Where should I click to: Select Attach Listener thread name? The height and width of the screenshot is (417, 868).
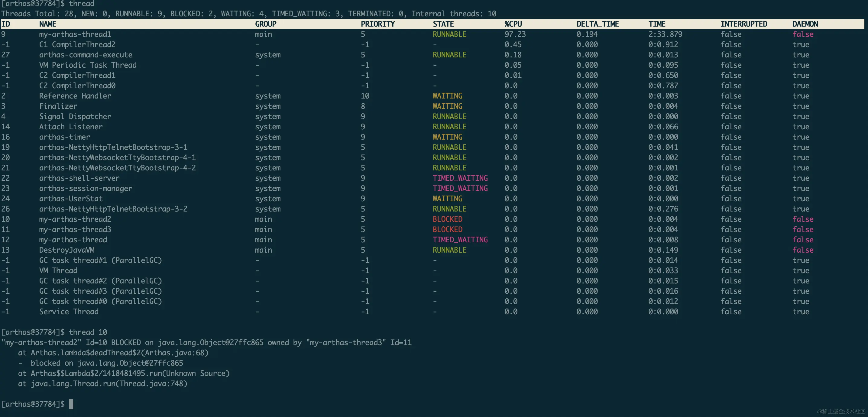tap(71, 127)
